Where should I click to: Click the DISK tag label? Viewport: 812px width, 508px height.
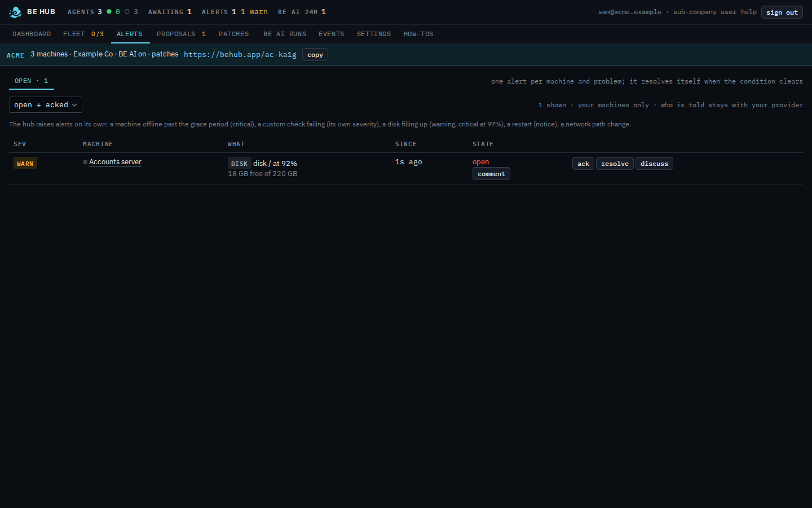pos(239,164)
